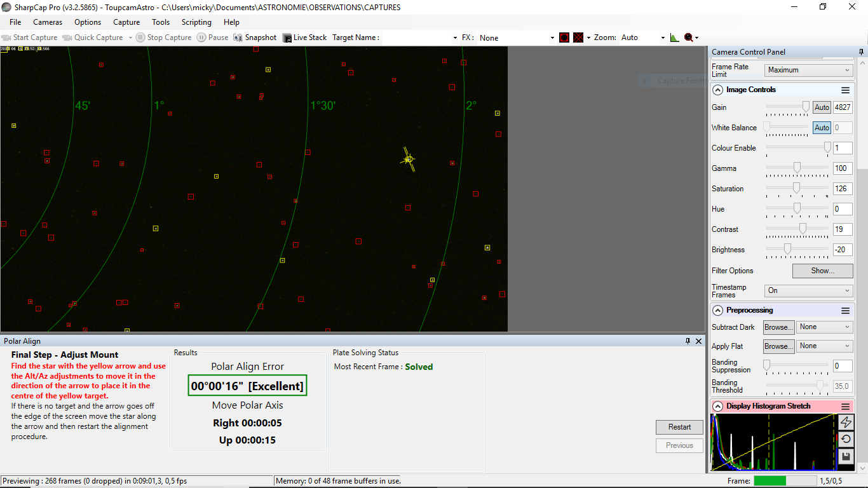Click the Filter Options Show button
This screenshot has height=488, width=868.
(822, 271)
